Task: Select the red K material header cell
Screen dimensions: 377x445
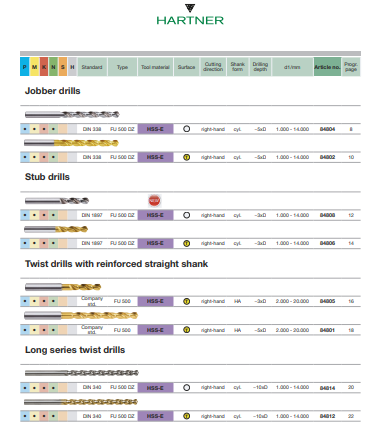Action: (x=44, y=67)
